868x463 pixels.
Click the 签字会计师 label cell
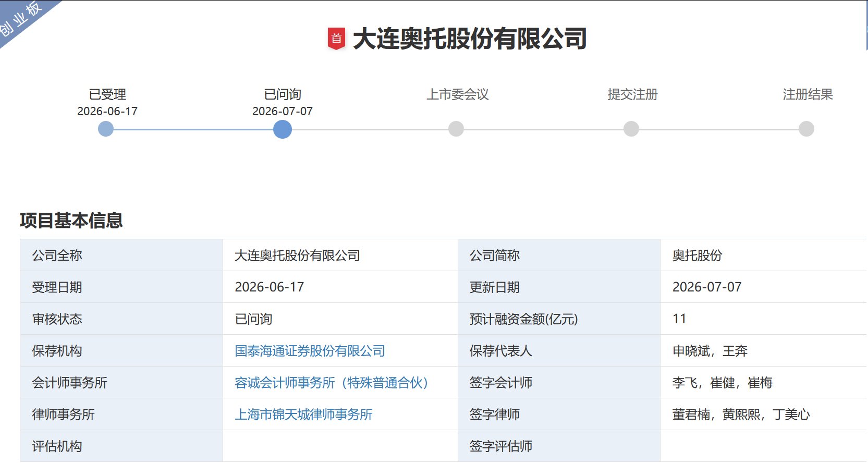pyautogui.click(x=559, y=383)
